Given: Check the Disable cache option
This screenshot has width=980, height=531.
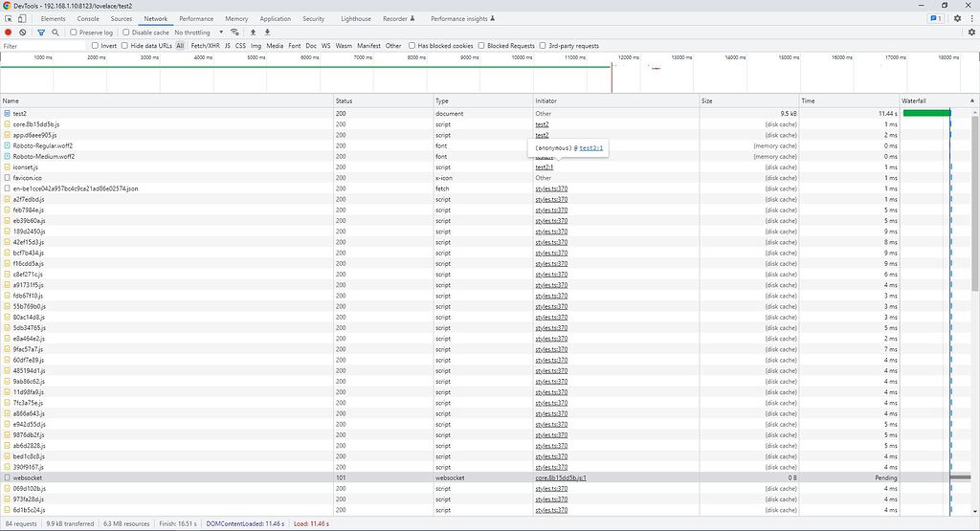Looking at the screenshot, I should click(x=127, y=33).
